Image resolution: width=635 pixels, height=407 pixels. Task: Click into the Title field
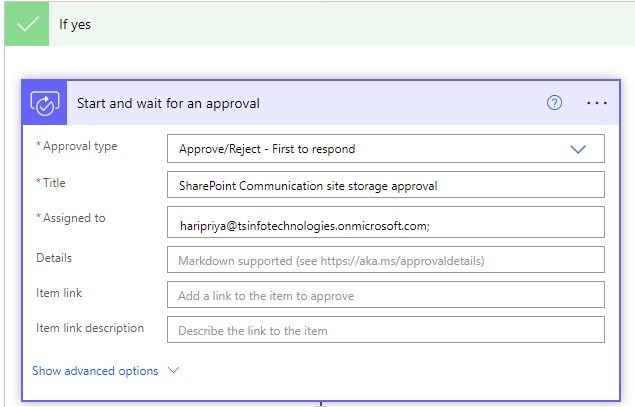[x=386, y=185]
